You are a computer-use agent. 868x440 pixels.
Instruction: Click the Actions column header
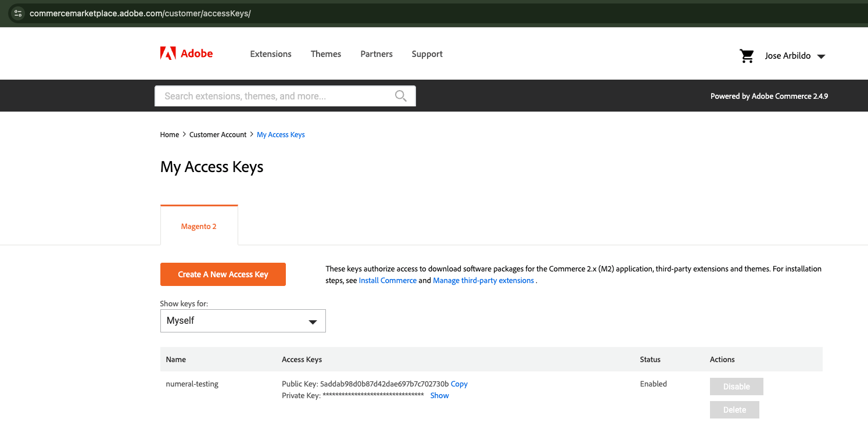pyautogui.click(x=722, y=359)
